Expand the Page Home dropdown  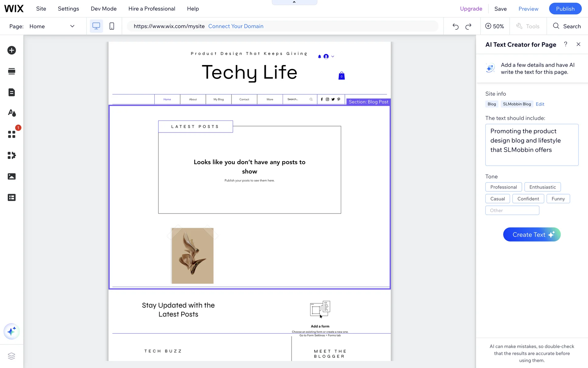(72, 26)
